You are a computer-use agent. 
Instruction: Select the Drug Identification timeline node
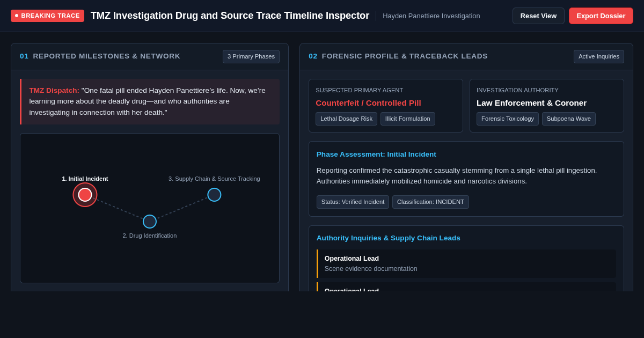(x=150, y=222)
